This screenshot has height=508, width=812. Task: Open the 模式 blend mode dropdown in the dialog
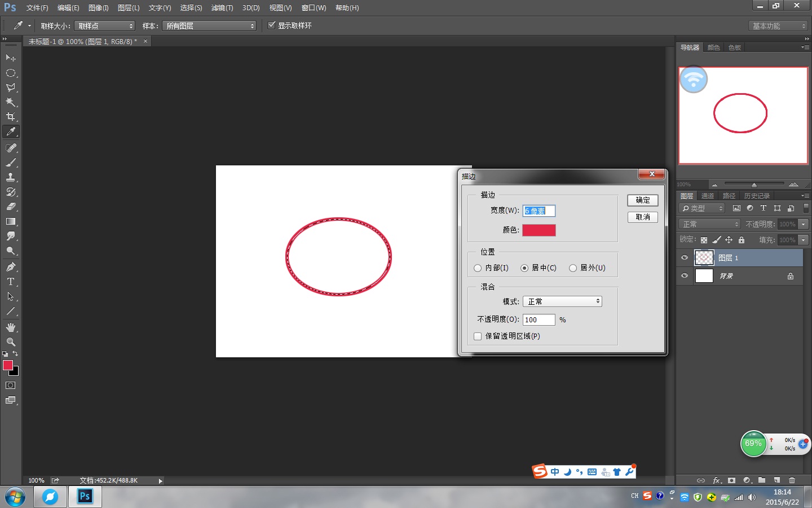562,301
